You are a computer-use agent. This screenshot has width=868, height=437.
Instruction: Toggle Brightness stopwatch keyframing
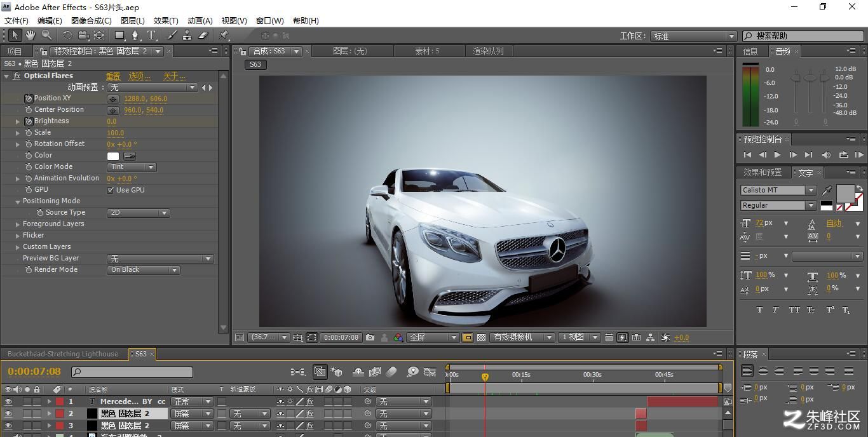pos(29,121)
